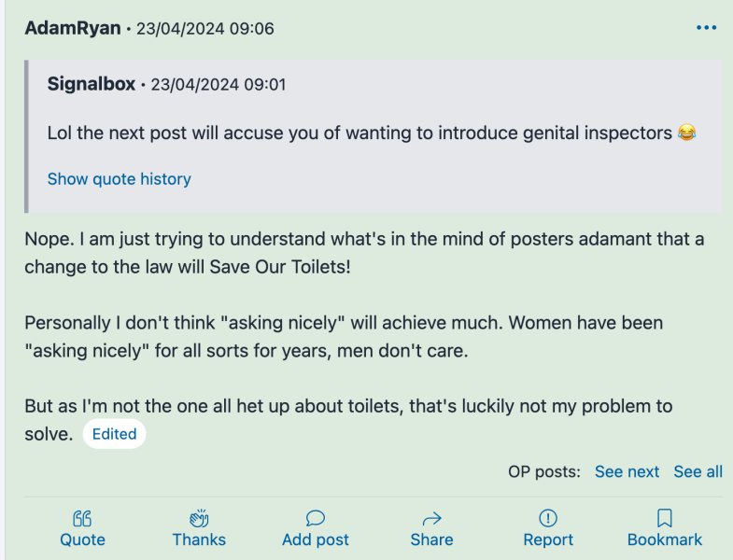733x560 pixels.
Task: Follow the See all OP posts link
Action: [698, 471]
